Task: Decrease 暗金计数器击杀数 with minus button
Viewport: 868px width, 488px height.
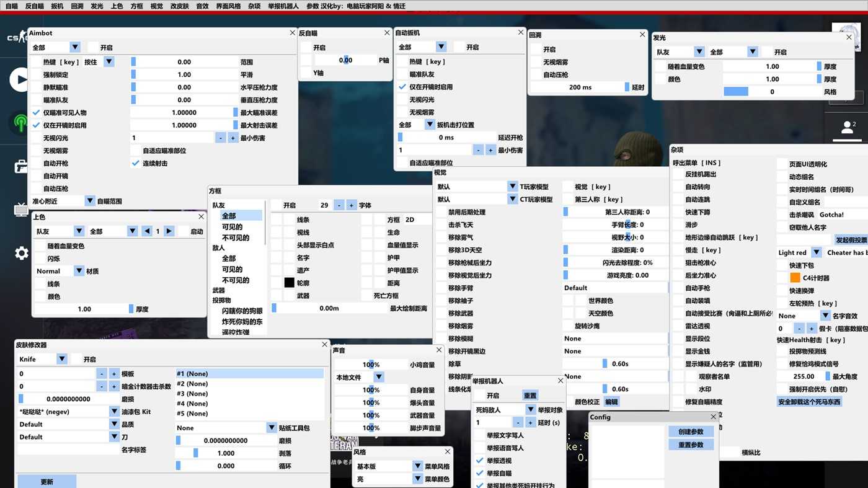Action: 102,386
